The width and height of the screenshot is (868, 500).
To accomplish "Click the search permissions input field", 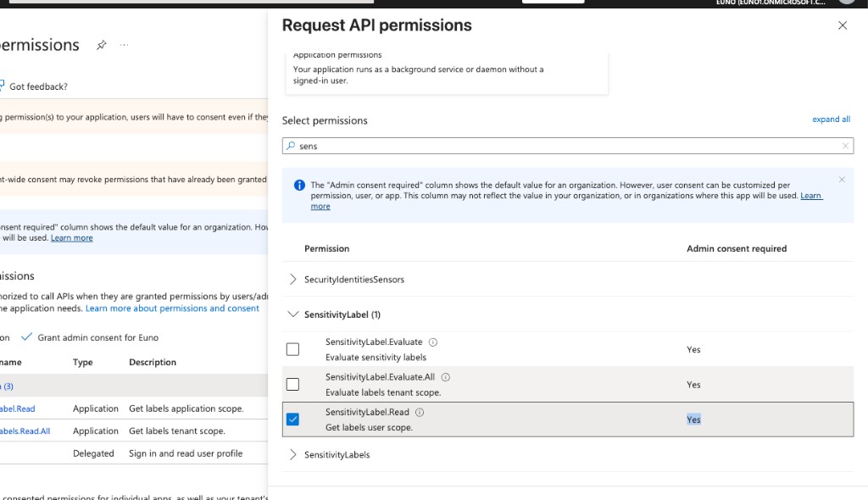I will tap(567, 146).
